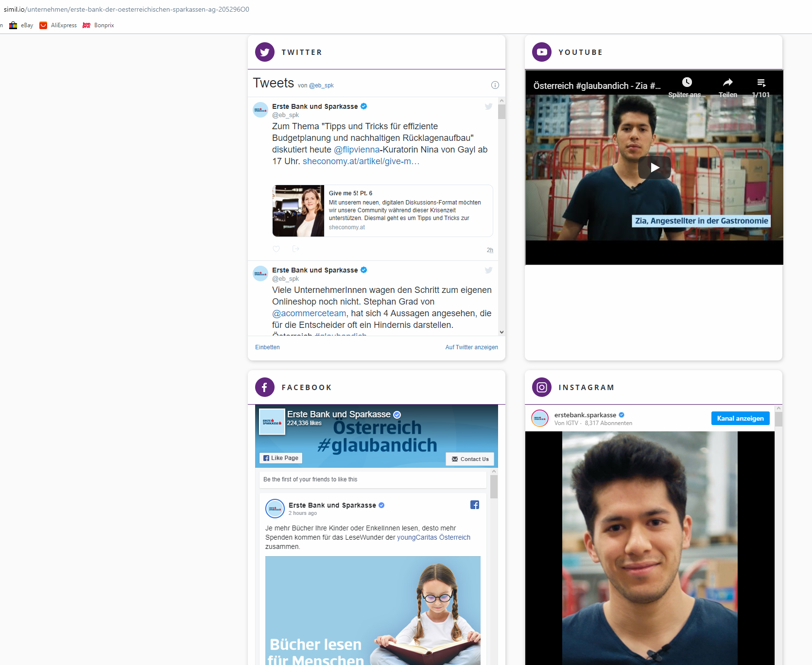Image resolution: width=812 pixels, height=665 pixels.
Task: Click the purple YouTube header icon
Action: coord(542,52)
